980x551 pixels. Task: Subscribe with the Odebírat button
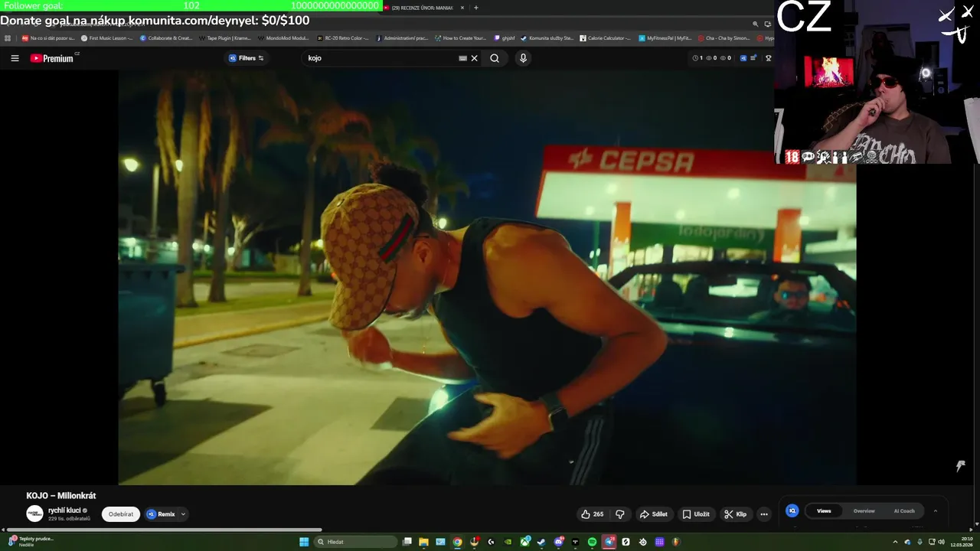pos(121,514)
